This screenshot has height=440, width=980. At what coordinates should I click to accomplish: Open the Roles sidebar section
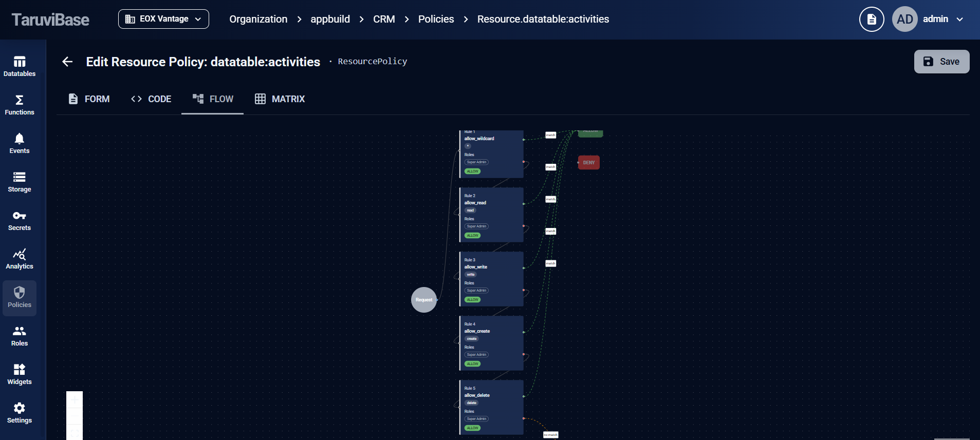point(20,336)
